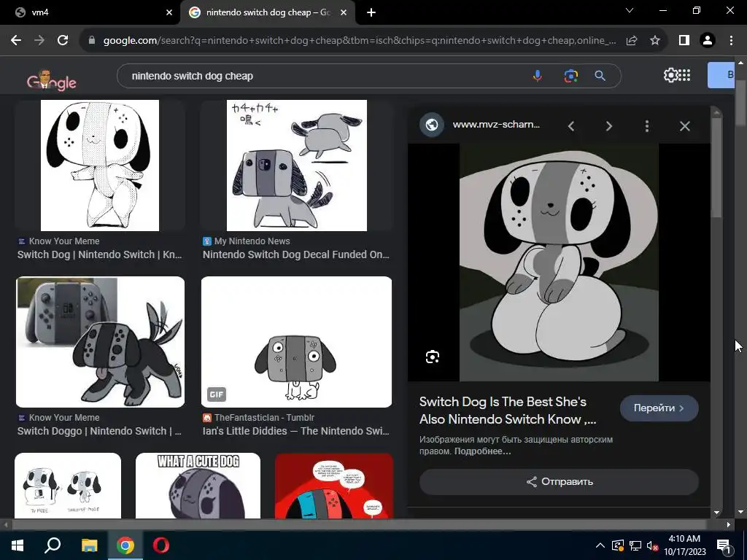747x560 pixels.
Task: Open the Chrome profile menu
Action: point(708,41)
